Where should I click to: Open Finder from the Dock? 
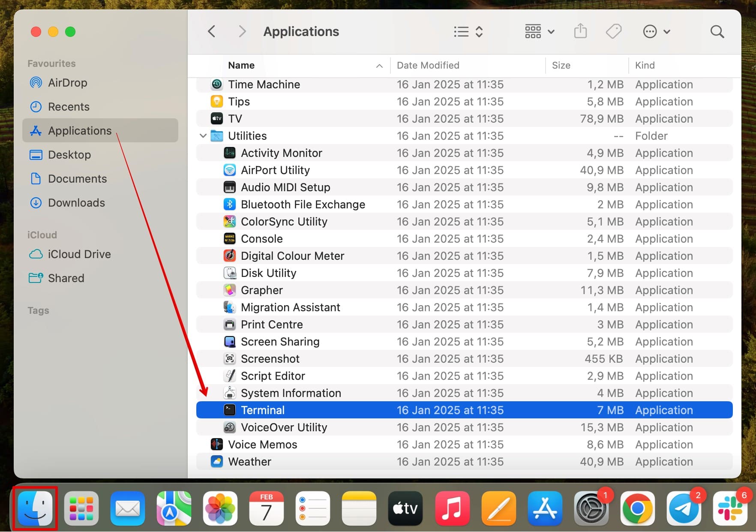(35, 508)
